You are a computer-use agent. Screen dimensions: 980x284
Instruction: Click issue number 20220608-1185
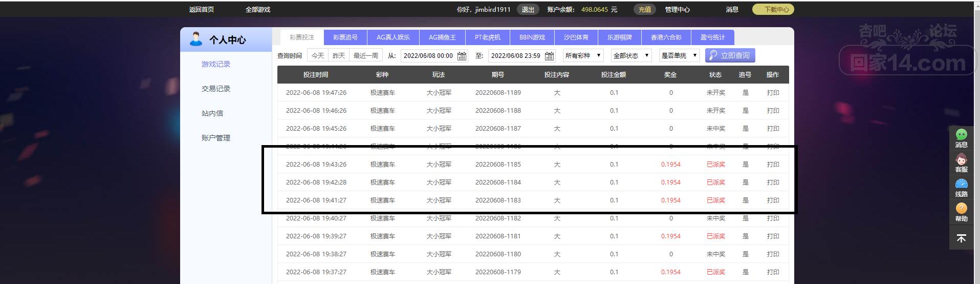coord(498,165)
